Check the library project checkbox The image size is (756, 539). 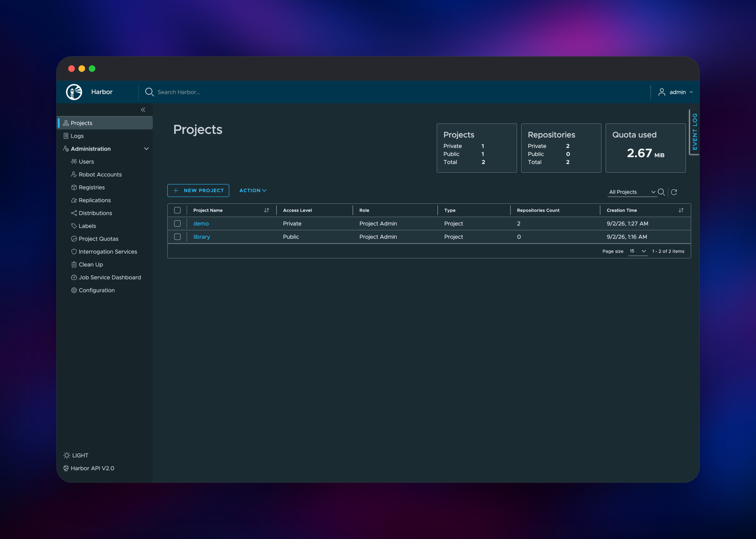(x=178, y=237)
